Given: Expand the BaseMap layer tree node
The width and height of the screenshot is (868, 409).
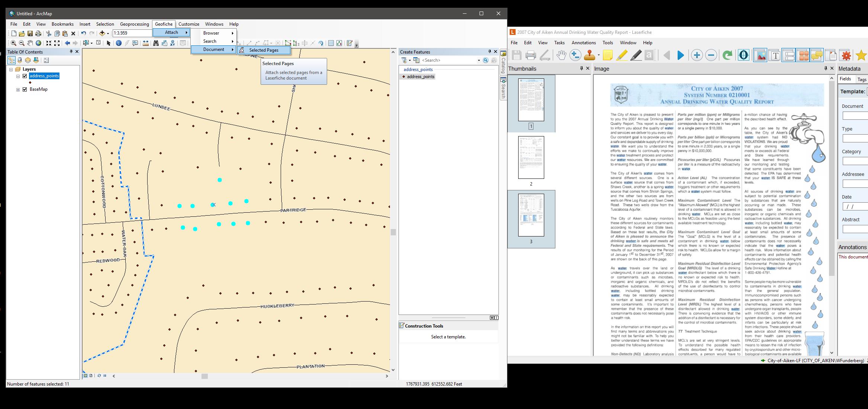Looking at the screenshot, I should (x=18, y=89).
